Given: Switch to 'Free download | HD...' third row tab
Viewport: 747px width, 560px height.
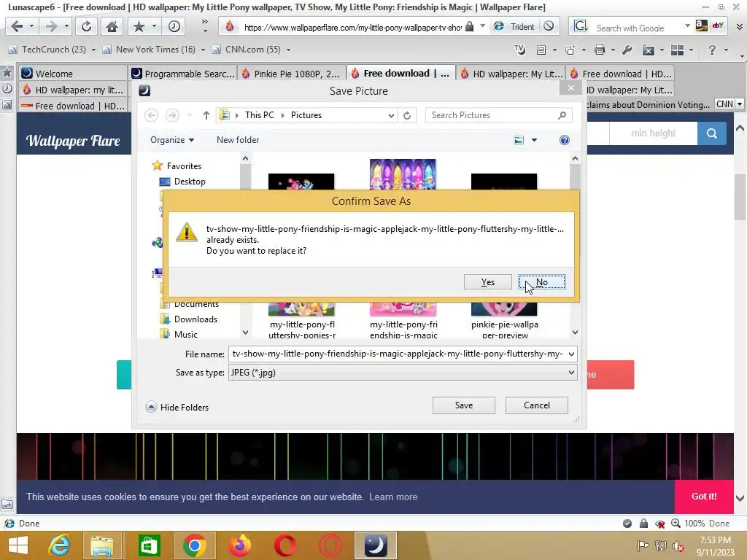Looking at the screenshot, I should tap(73, 106).
